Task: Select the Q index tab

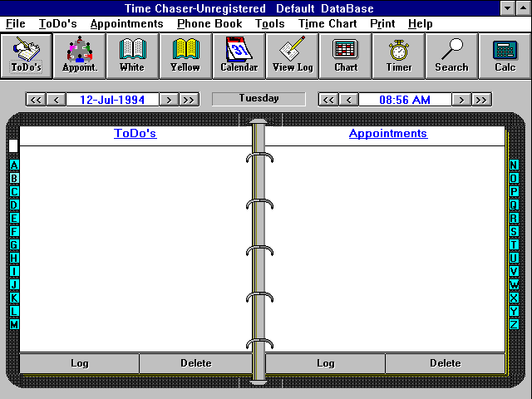Action: (514, 205)
